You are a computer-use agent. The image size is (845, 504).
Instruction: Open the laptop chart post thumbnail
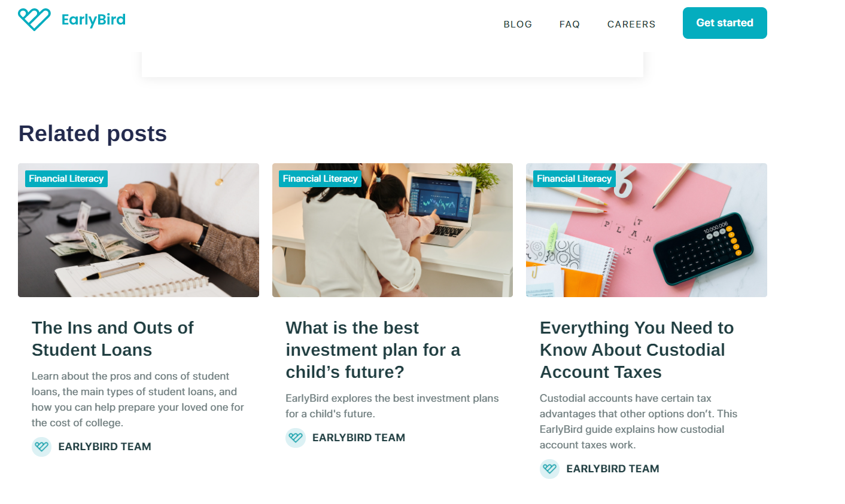pos(393,230)
